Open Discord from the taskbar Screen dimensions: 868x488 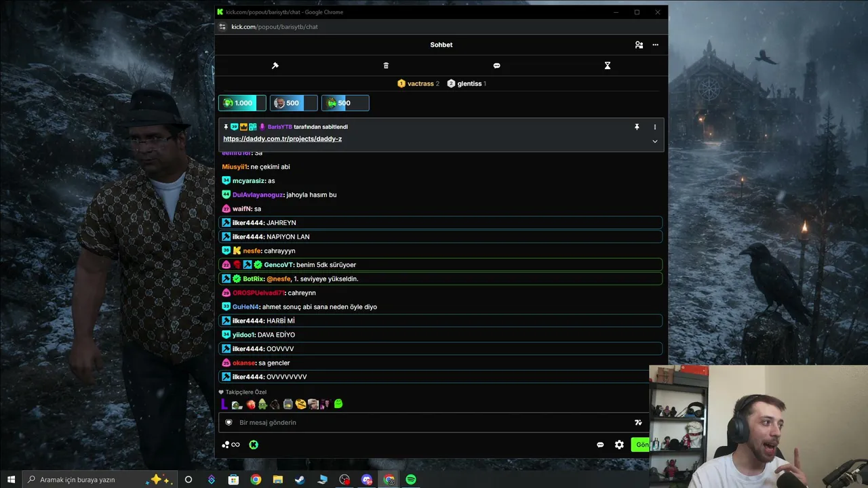[367, 480]
